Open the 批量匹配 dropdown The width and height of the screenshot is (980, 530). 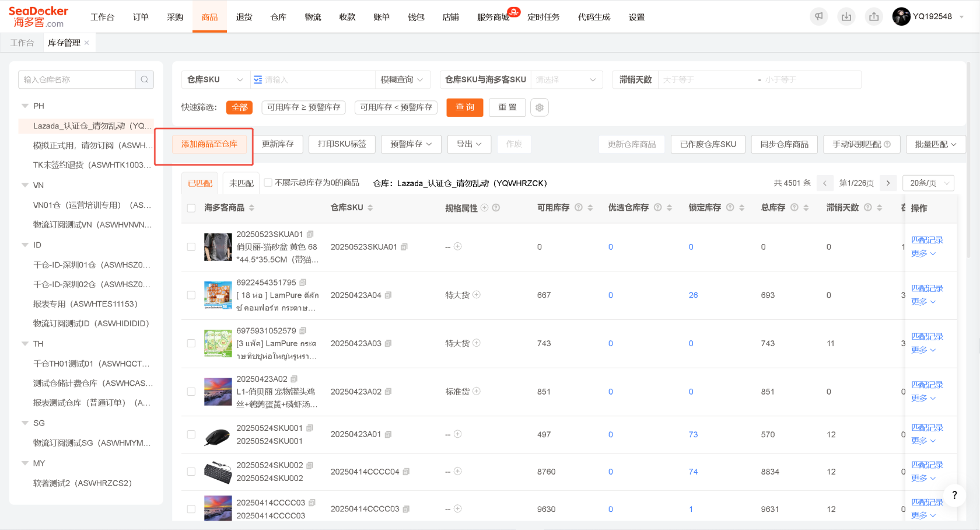(936, 144)
